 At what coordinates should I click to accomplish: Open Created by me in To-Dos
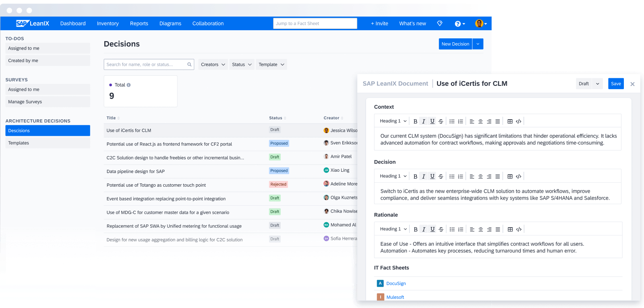tap(48, 61)
